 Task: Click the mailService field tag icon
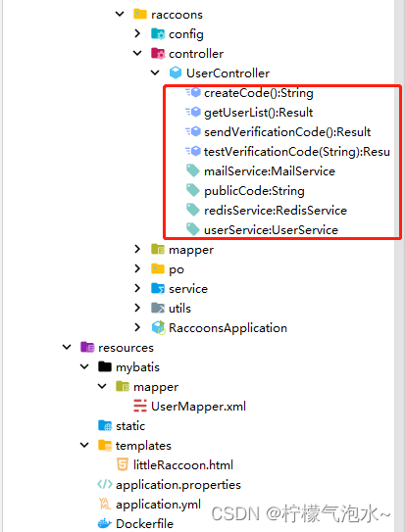[x=193, y=170]
